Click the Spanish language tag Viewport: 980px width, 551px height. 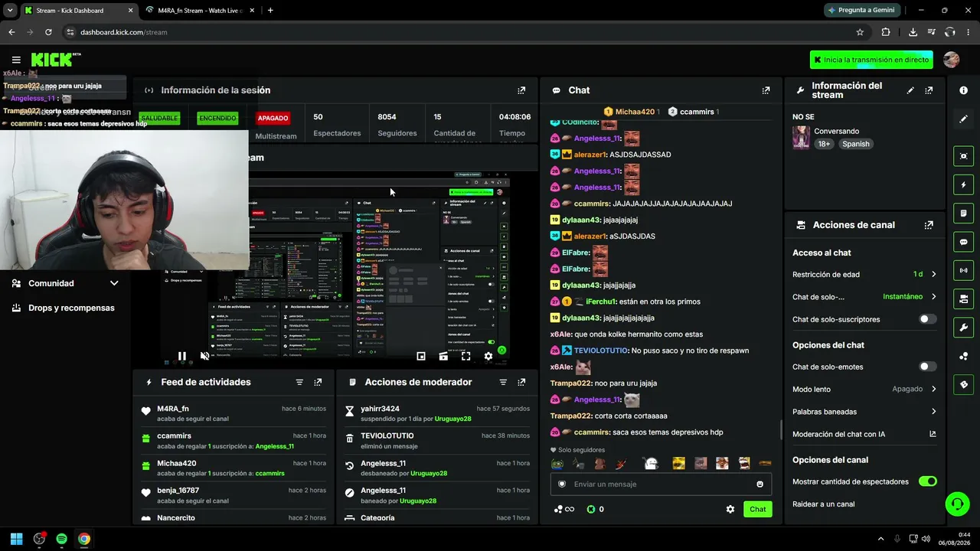pyautogui.click(x=855, y=144)
